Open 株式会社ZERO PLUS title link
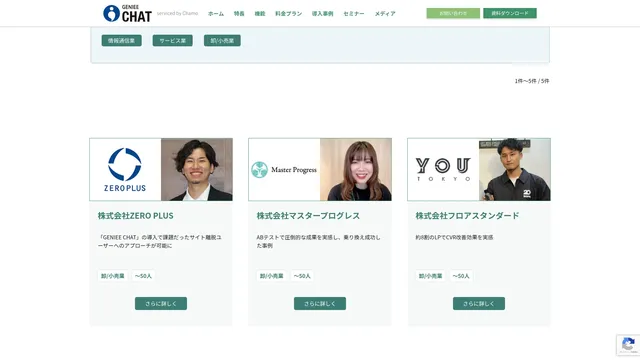640x360 pixels. [x=136, y=216]
